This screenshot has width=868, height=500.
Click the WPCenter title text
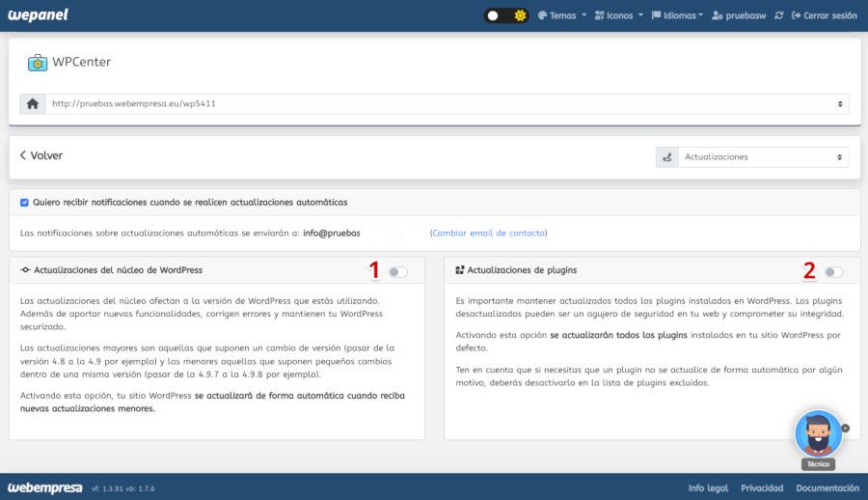click(81, 62)
